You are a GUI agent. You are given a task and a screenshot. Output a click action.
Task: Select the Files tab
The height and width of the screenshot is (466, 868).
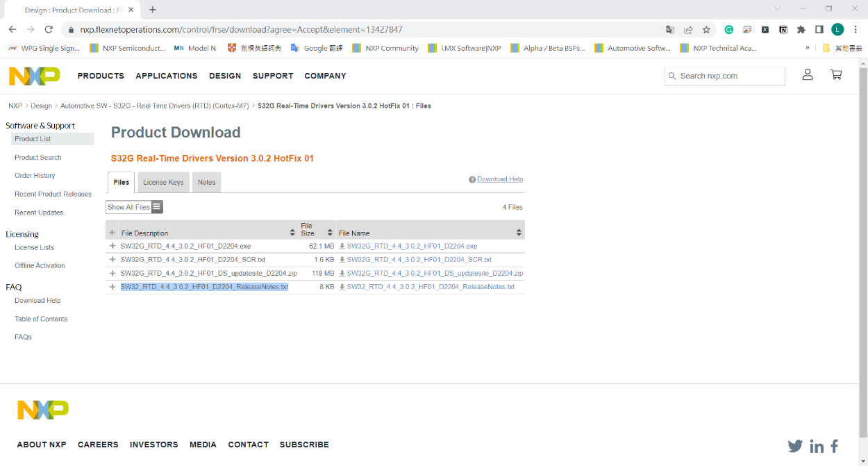(122, 182)
